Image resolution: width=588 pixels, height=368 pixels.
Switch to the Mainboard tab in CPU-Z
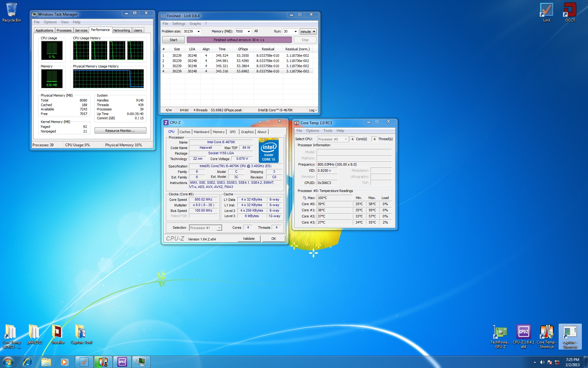pyautogui.click(x=202, y=132)
